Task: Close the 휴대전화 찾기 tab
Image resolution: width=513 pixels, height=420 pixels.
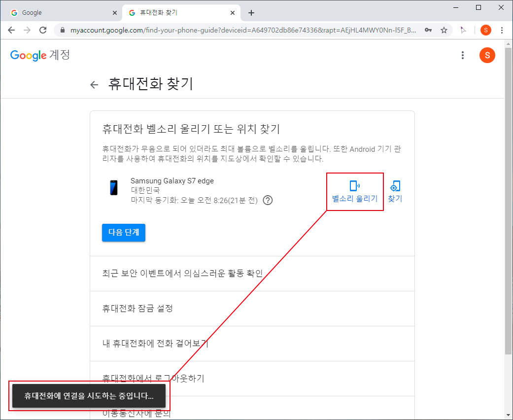Action: 232,13
